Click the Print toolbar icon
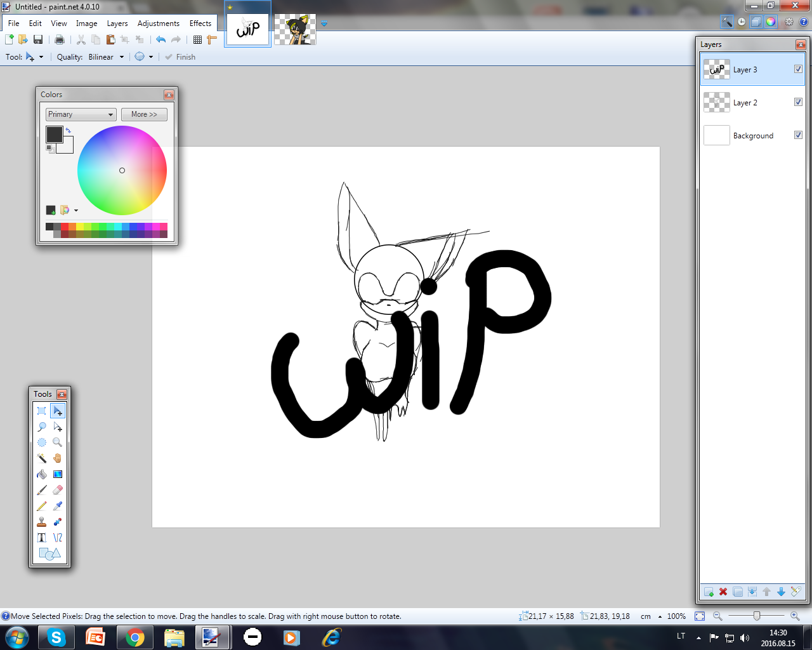The image size is (812, 650). (60, 39)
